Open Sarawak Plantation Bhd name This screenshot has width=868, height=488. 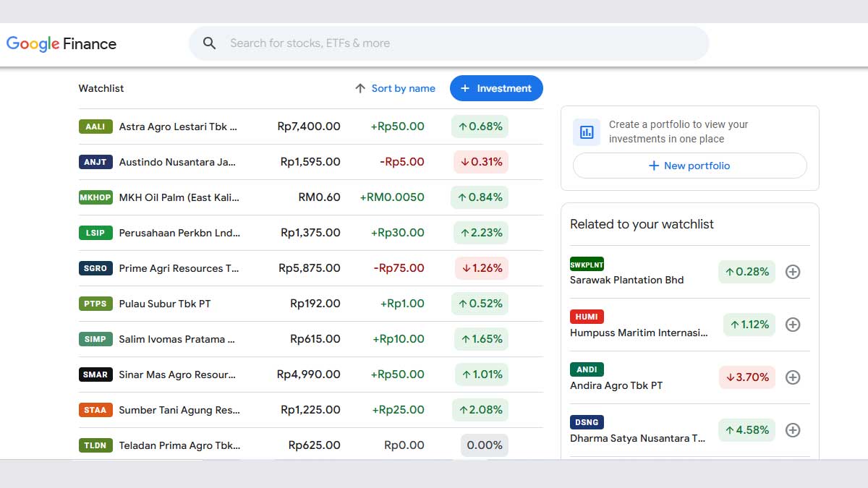coord(626,280)
